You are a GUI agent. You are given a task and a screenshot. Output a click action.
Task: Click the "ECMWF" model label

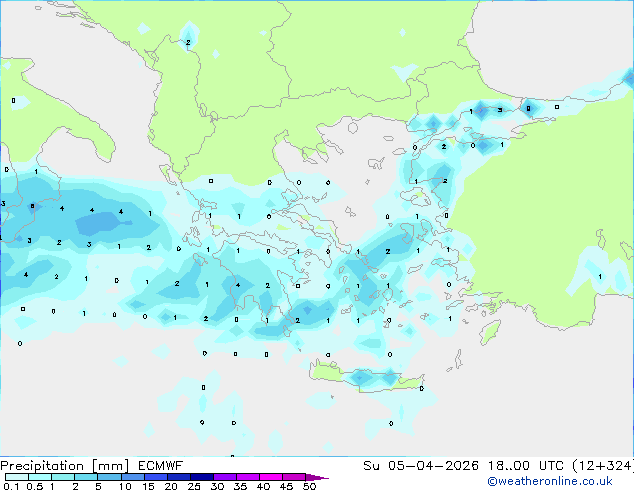coord(161,466)
